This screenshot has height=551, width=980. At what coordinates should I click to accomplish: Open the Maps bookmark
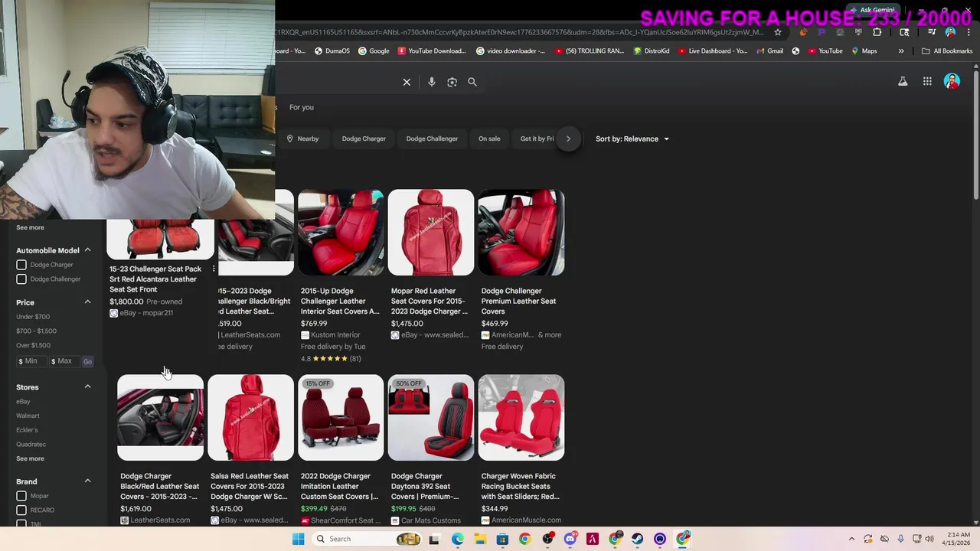pos(864,51)
